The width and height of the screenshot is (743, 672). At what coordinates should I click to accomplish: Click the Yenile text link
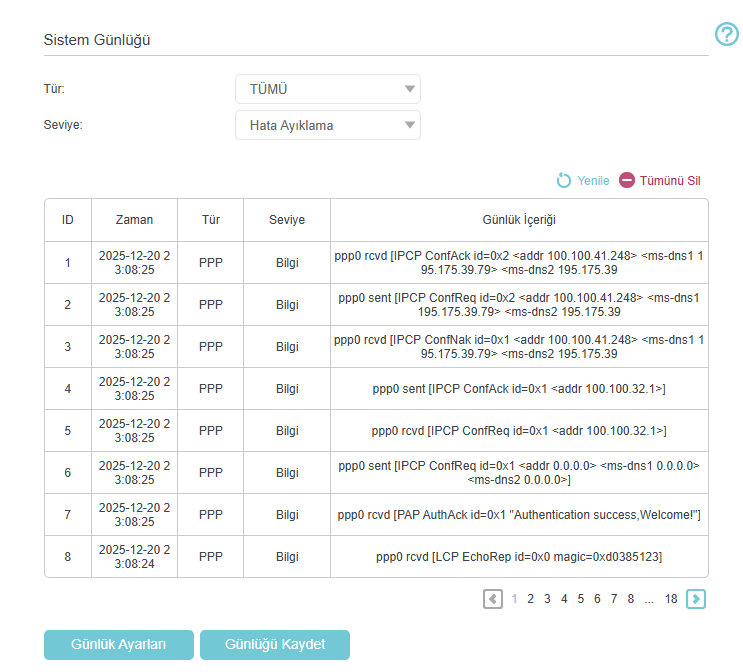point(593,181)
